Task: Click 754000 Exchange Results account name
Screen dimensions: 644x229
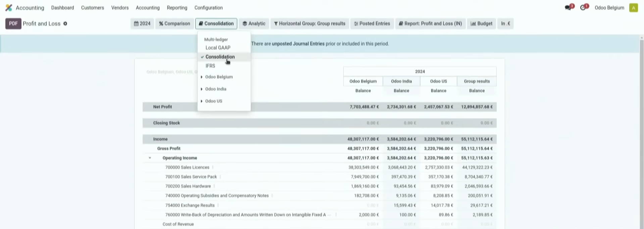Action: point(190,205)
